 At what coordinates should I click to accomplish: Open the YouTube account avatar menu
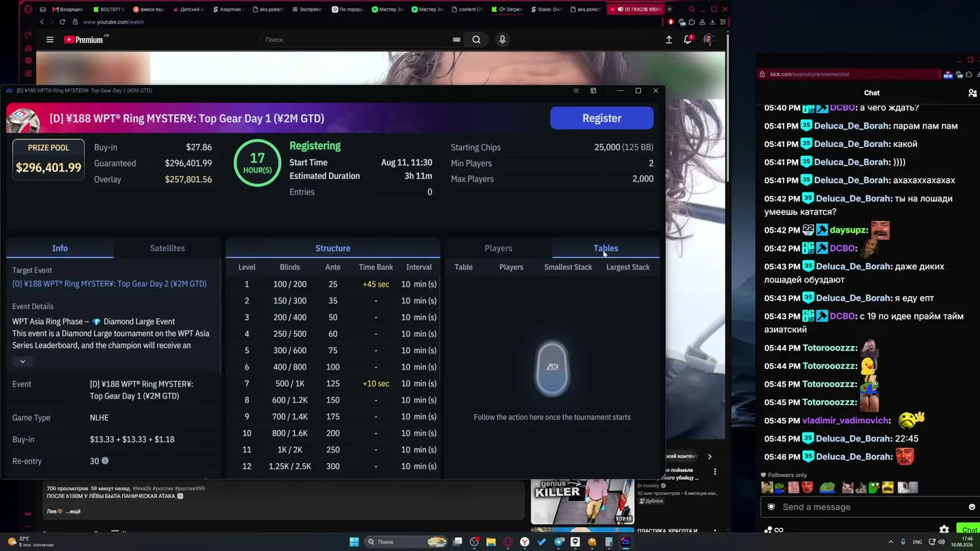click(709, 40)
